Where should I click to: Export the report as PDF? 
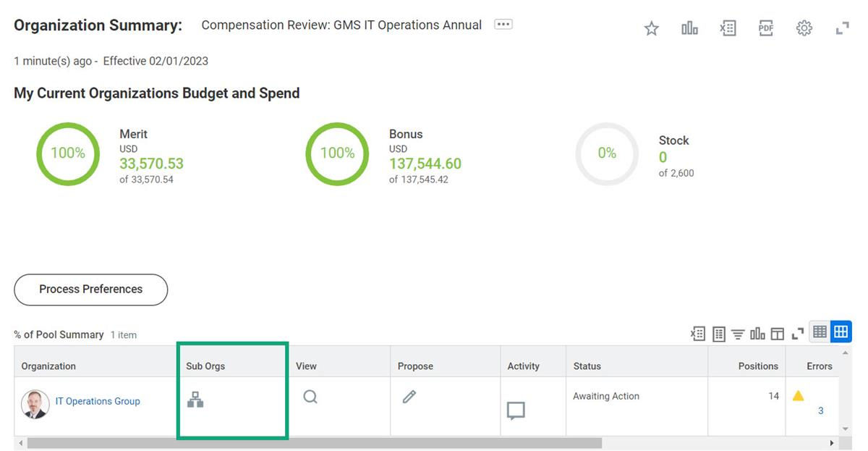coord(766,28)
